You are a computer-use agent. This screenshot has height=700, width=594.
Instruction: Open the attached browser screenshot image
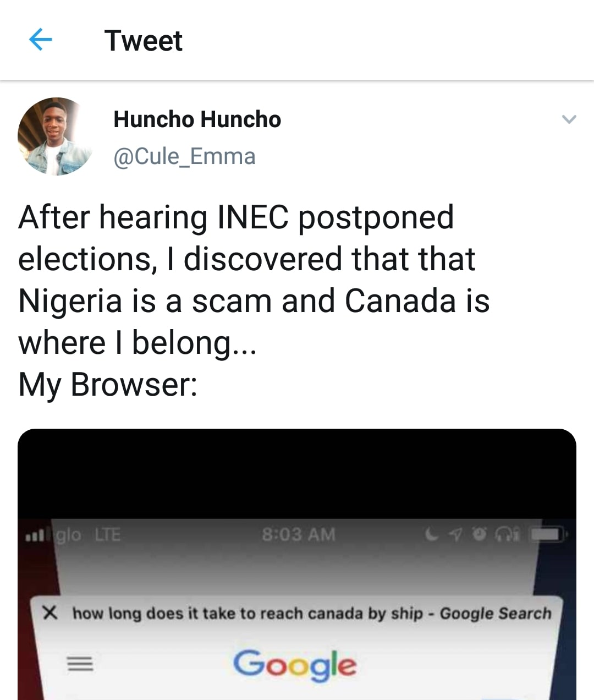tap(297, 564)
